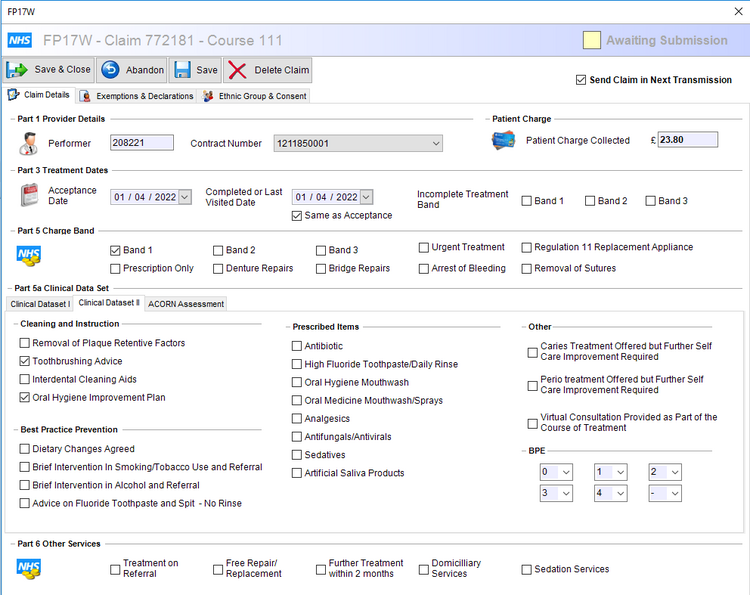Screen dimensions: 750x595
Task: Toggle Send Claim in Next Transmission checkbox
Action: (x=581, y=80)
